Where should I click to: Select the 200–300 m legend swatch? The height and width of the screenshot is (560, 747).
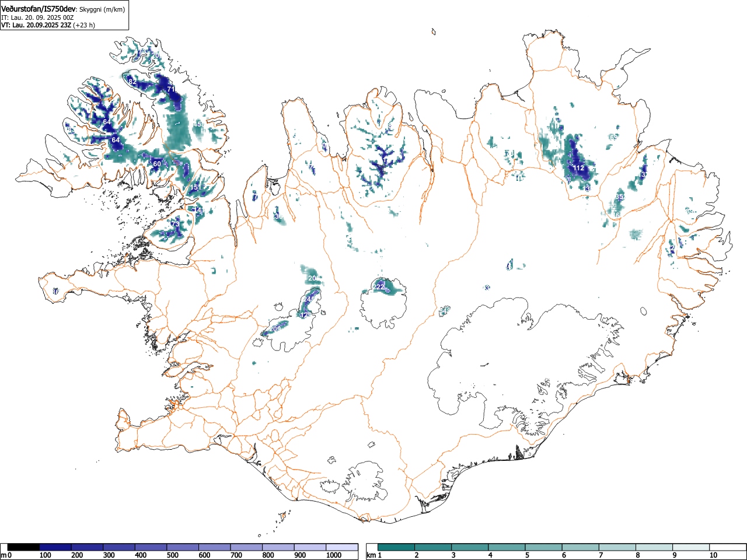coord(88,547)
